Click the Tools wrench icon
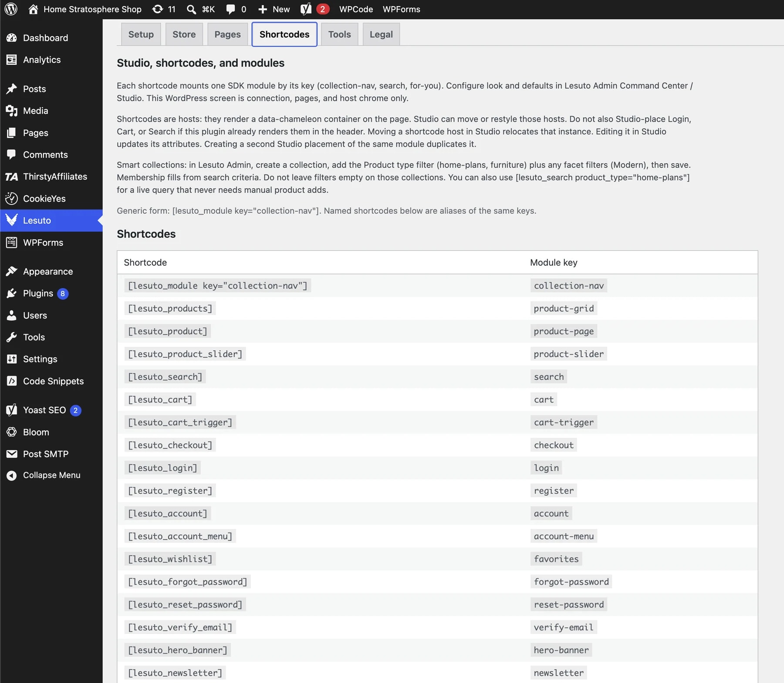This screenshot has width=784, height=683. (x=12, y=337)
